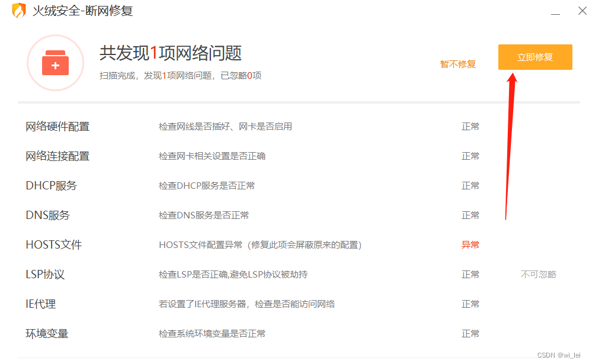Click the 正常 status next to LSP协议

point(470,274)
